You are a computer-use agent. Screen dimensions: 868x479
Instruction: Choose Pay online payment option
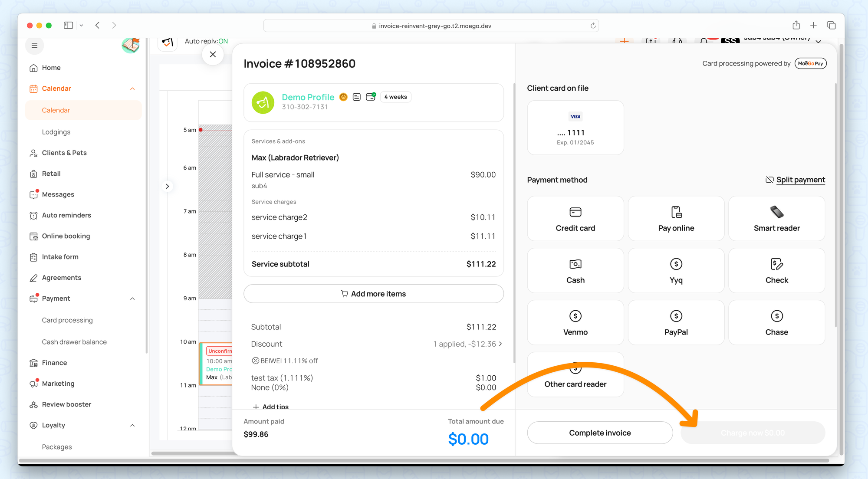pyautogui.click(x=676, y=219)
